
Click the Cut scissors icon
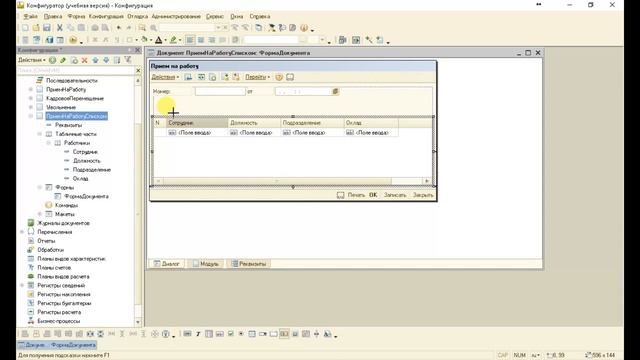coord(60,28)
